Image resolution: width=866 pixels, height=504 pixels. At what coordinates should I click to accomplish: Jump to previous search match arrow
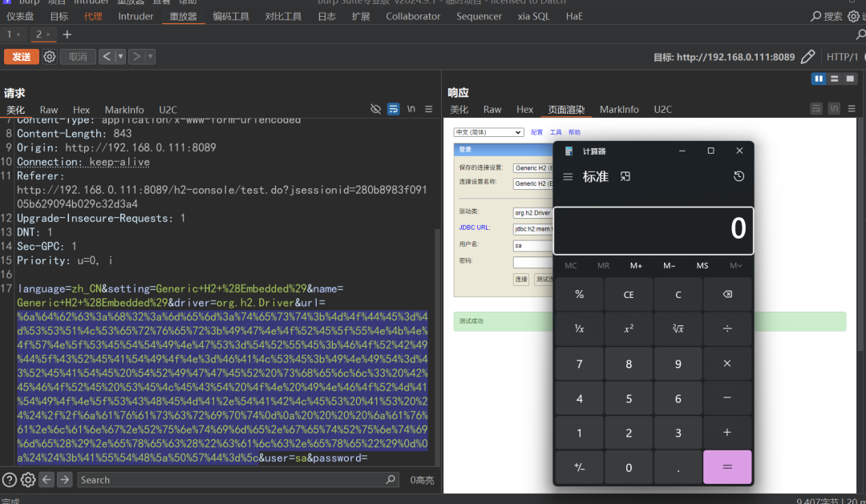tap(47, 480)
